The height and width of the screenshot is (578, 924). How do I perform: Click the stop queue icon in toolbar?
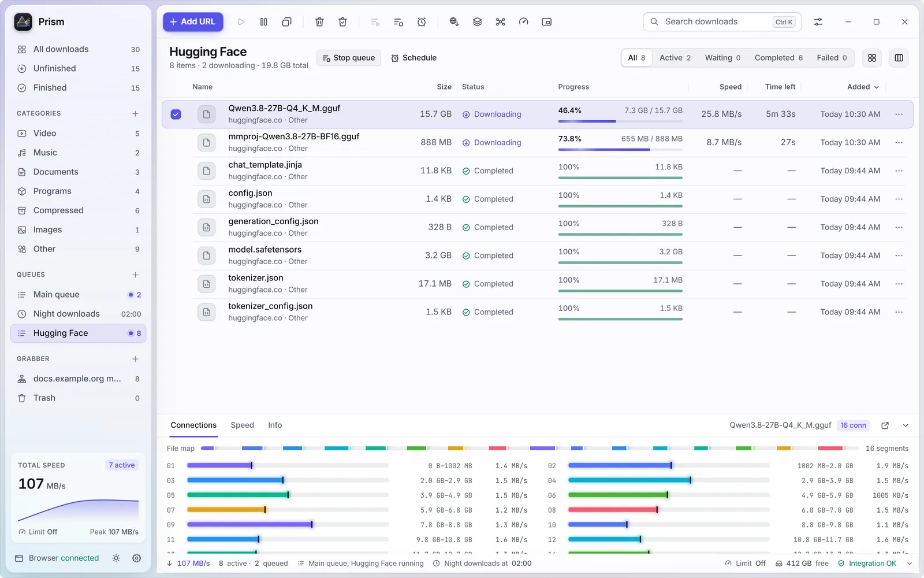coord(398,22)
